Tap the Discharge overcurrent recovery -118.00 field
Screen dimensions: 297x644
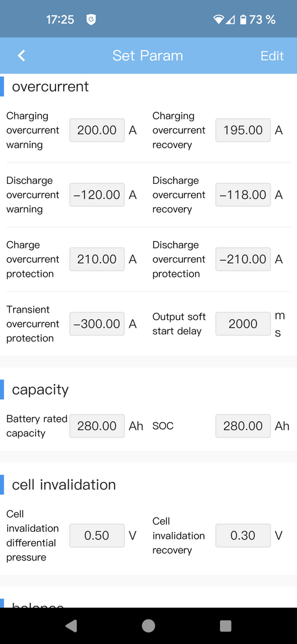click(243, 195)
